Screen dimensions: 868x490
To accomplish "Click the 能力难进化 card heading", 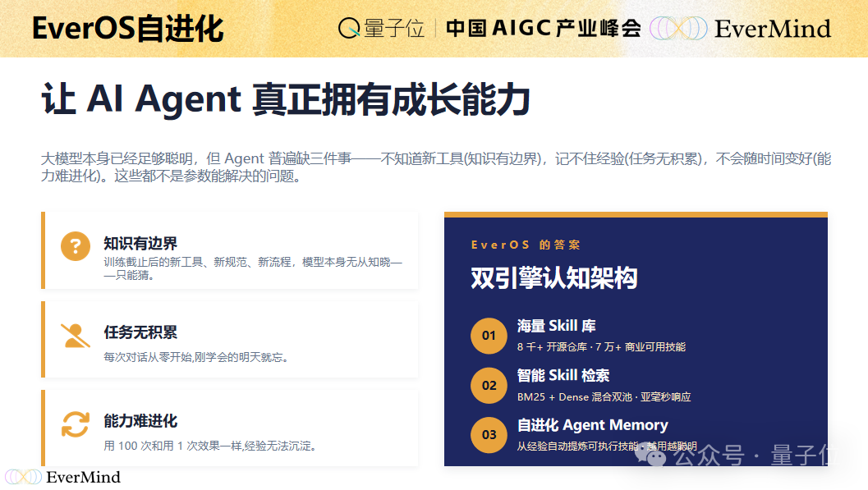I will pos(140,421).
